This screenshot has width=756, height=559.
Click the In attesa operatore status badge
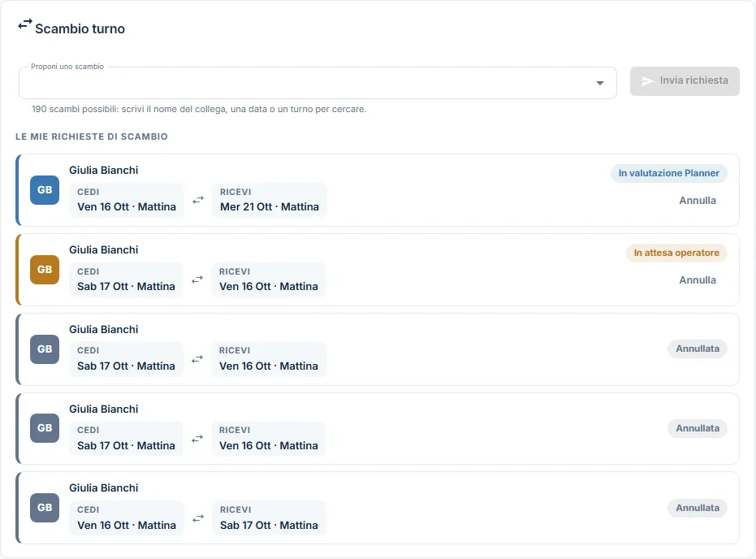pos(676,253)
